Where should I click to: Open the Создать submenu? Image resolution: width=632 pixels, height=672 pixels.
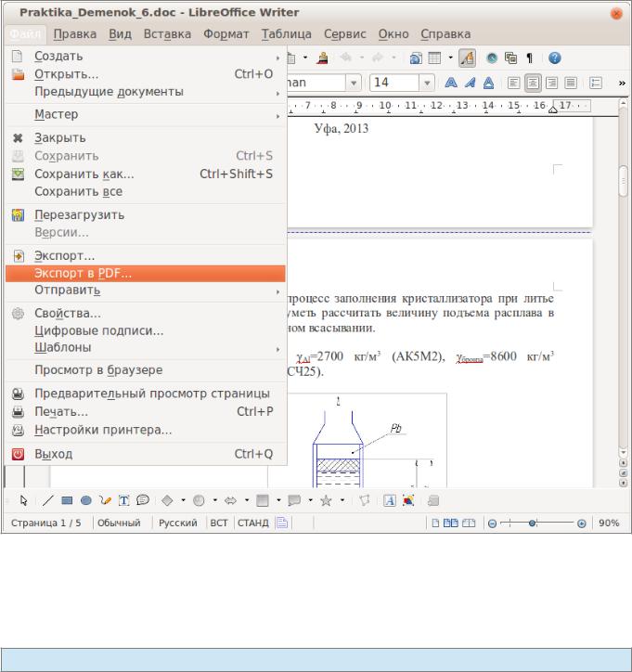pos(146,56)
